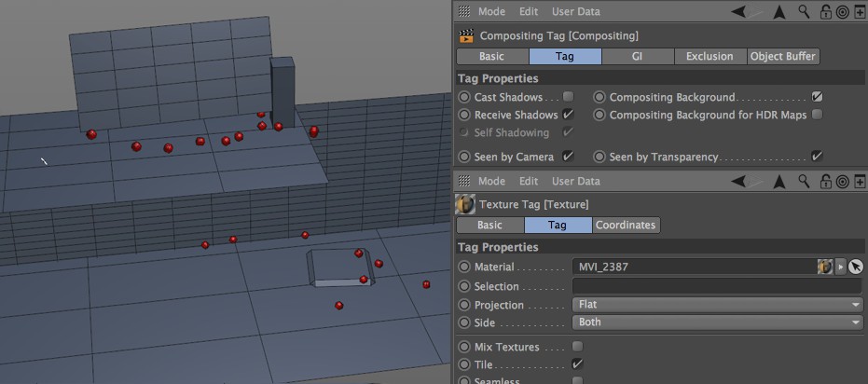Click the pick-object cursor icon beside Material

tap(856, 267)
